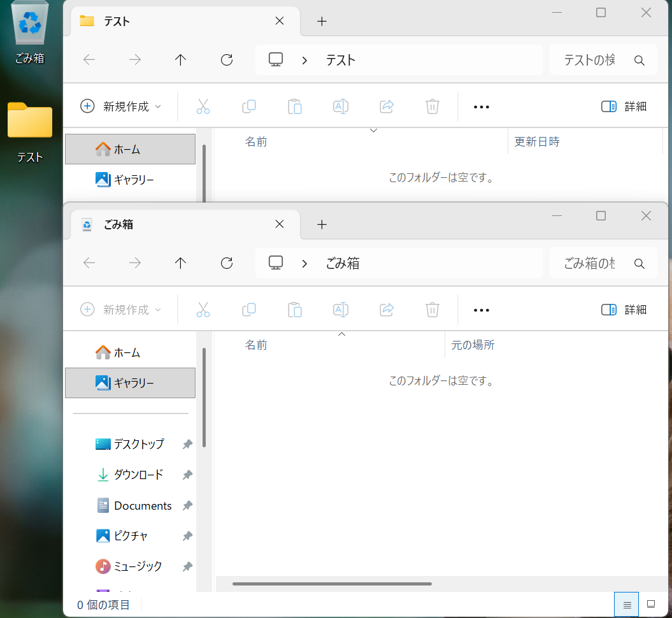Click Copy icon in テスト window
Image resolution: width=672 pixels, height=618 pixels.
tap(249, 106)
